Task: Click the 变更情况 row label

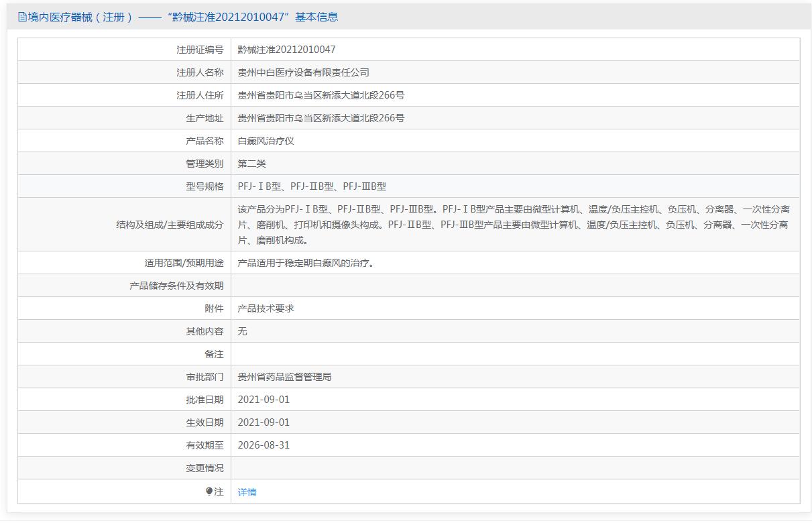Action: click(x=205, y=468)
